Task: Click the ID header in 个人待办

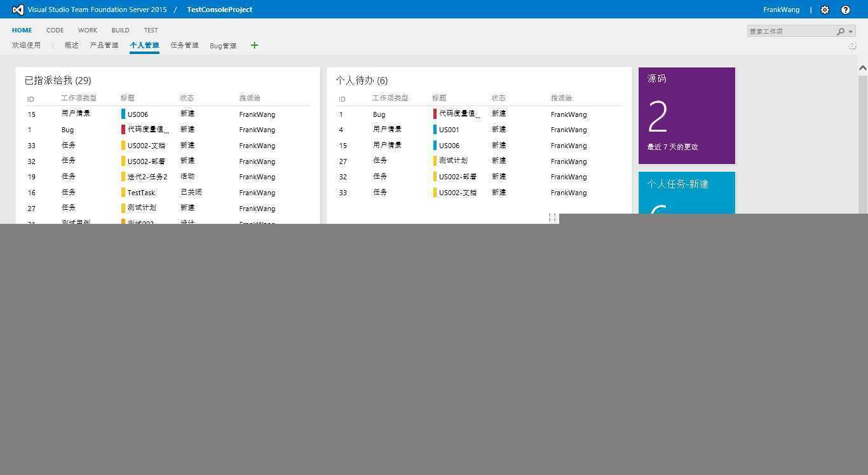Action: [342, 99]
